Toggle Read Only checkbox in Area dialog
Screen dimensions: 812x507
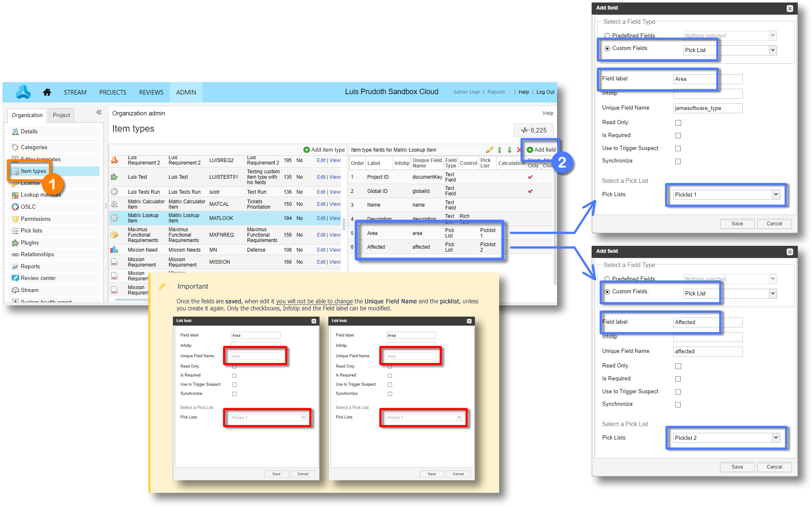678,123
